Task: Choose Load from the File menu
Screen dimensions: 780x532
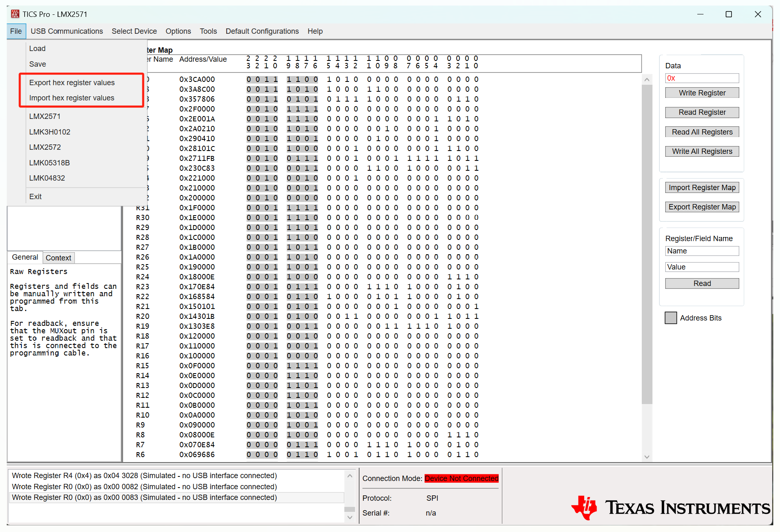Action: [x=37, y=49]
